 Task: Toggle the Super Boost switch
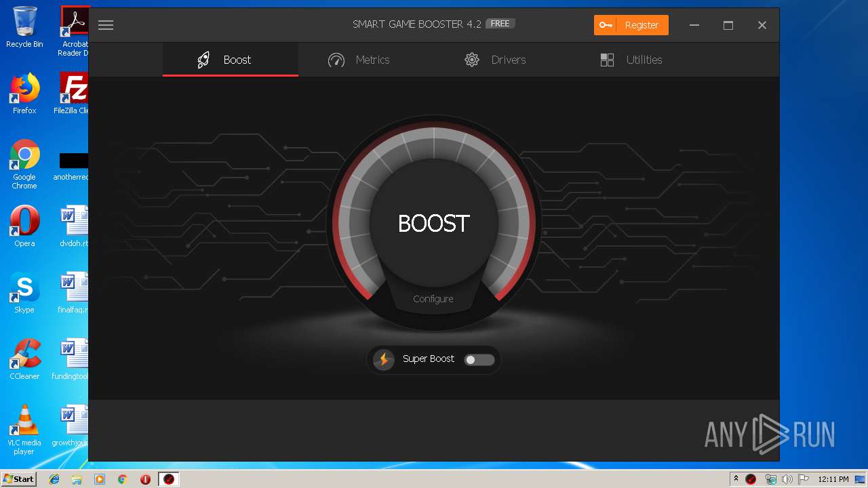click(479, 360)
